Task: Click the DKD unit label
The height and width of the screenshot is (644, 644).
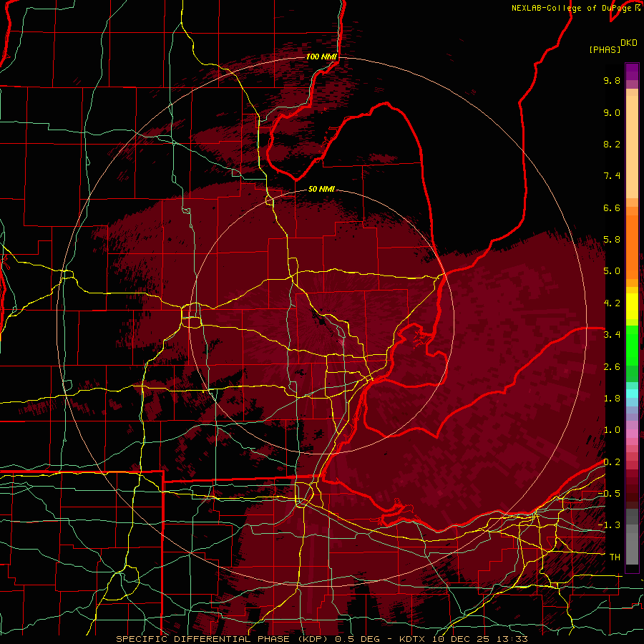Action: click(629, 43)
